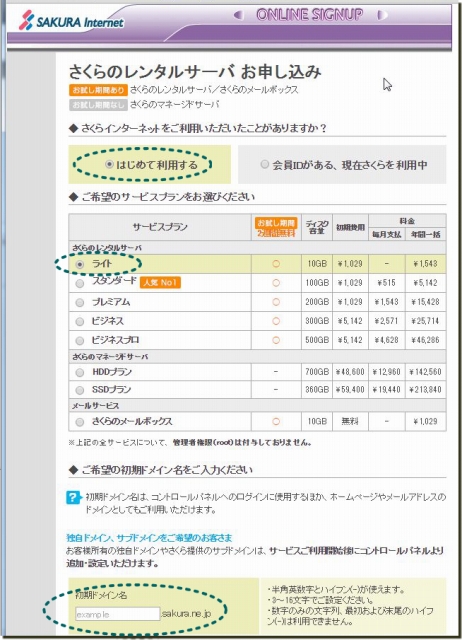Image resolution: width=462 pixels, height=640 pixels.
Task: Click trial-available circle in ライト row
Action: point(276,264)
